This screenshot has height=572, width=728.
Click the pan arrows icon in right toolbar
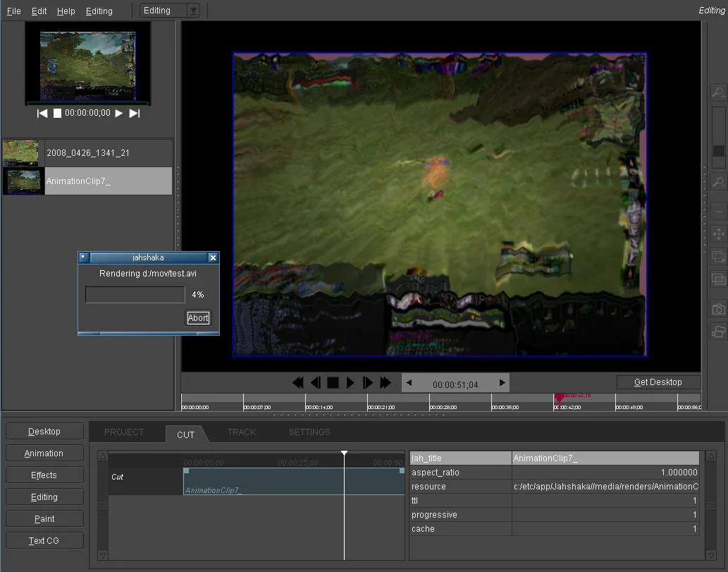[x=718, y=234]
